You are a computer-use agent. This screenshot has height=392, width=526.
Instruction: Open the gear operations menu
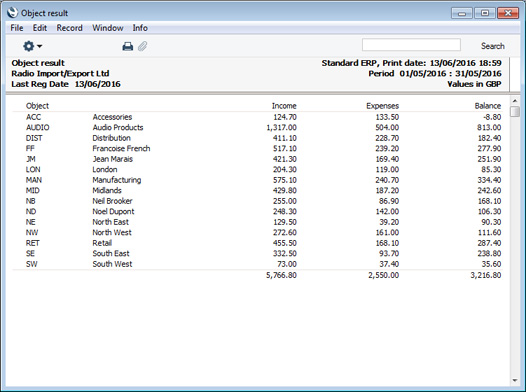(x=32, y=46)
